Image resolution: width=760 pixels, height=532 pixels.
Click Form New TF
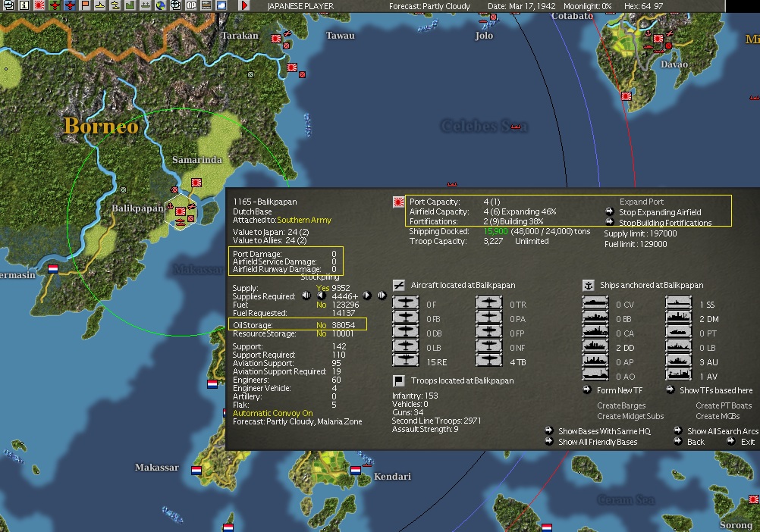click(x=620, y=390)
